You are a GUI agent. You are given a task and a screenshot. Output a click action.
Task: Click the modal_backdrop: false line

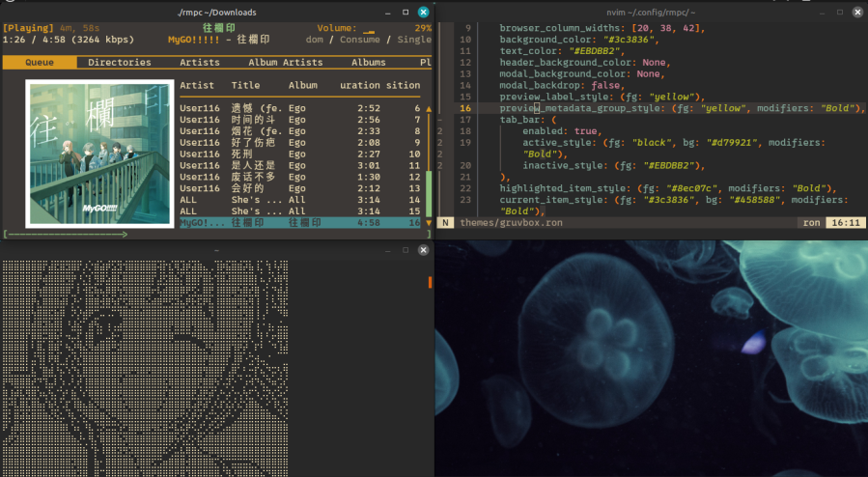click(562, 85)
